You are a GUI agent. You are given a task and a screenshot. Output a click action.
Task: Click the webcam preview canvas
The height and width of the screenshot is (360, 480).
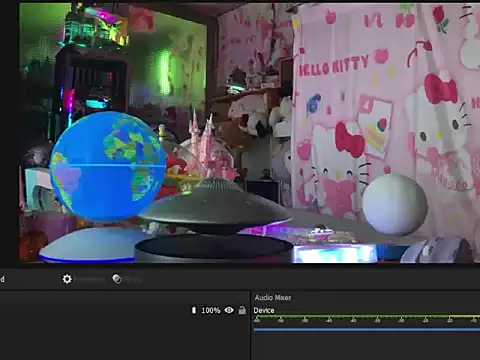tap(250, 133)
